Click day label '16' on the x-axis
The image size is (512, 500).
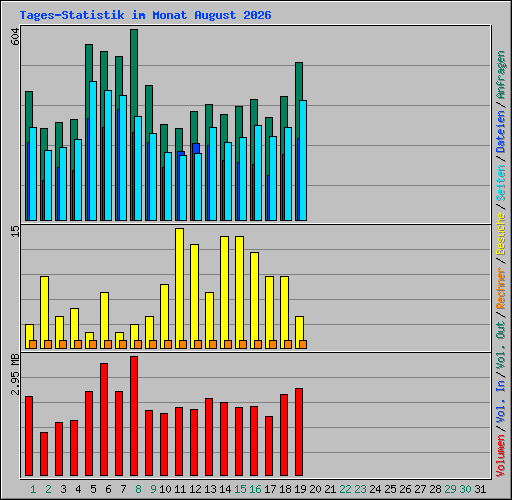coord(255,489)
